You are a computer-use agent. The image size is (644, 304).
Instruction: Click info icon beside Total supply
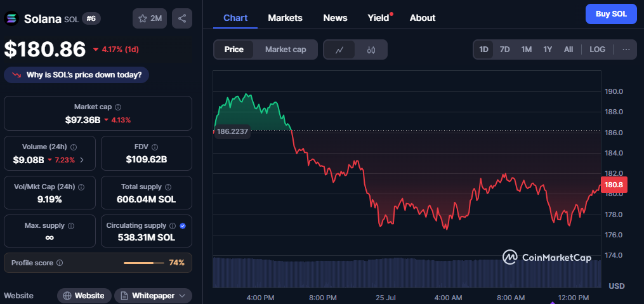click(x=168, y=187)
